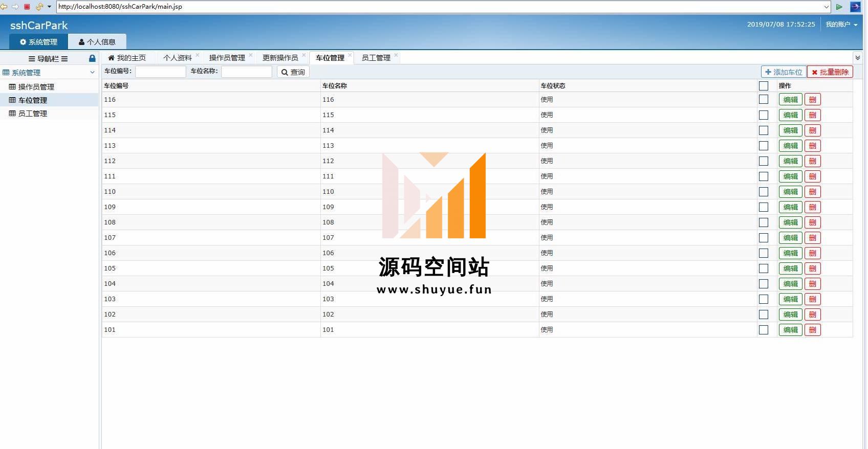Close the 更新操作员 tab
The image size is (868, 449).
pyautogui.click(x=304, y=55)
